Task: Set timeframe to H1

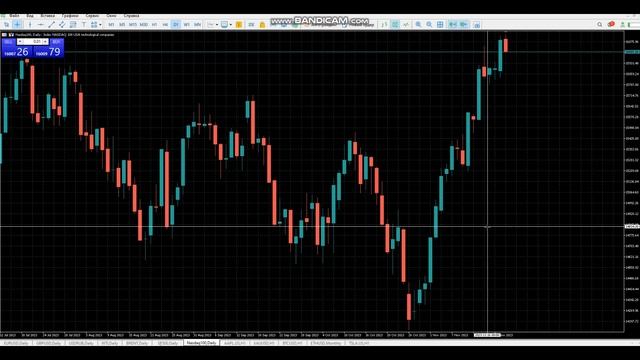Action: point(155,25)
